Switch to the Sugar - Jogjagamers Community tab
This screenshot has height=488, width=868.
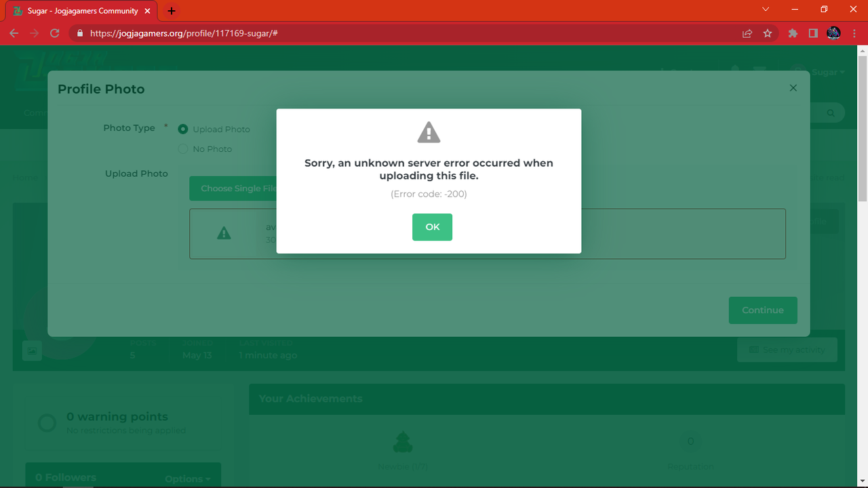(x=83, y=11)
